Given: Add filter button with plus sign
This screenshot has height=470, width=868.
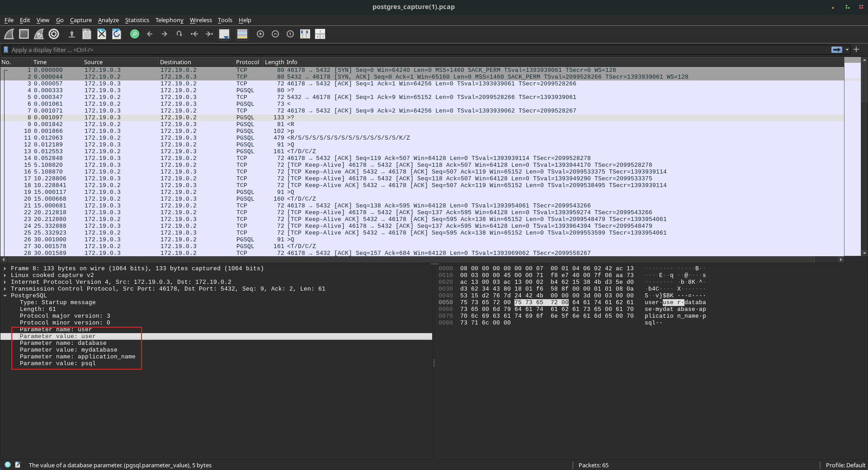Looking at the screenshot, I should coord(856,50).
